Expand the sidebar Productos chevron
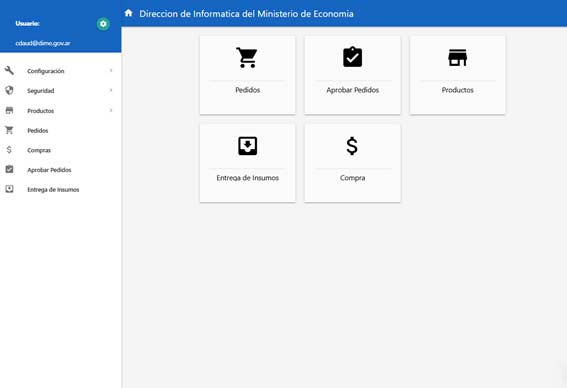567x388 pixels. pyautogui.click(x=111, y=110)
